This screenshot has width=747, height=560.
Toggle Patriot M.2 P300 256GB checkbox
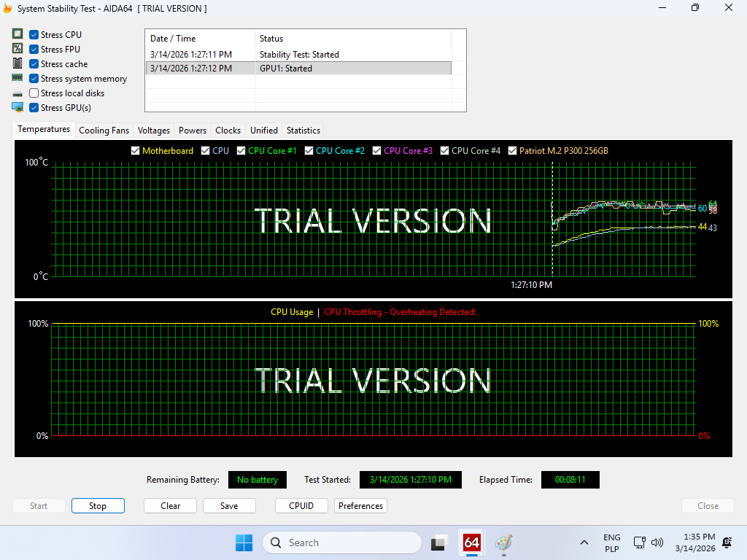(x=512, y=150)
